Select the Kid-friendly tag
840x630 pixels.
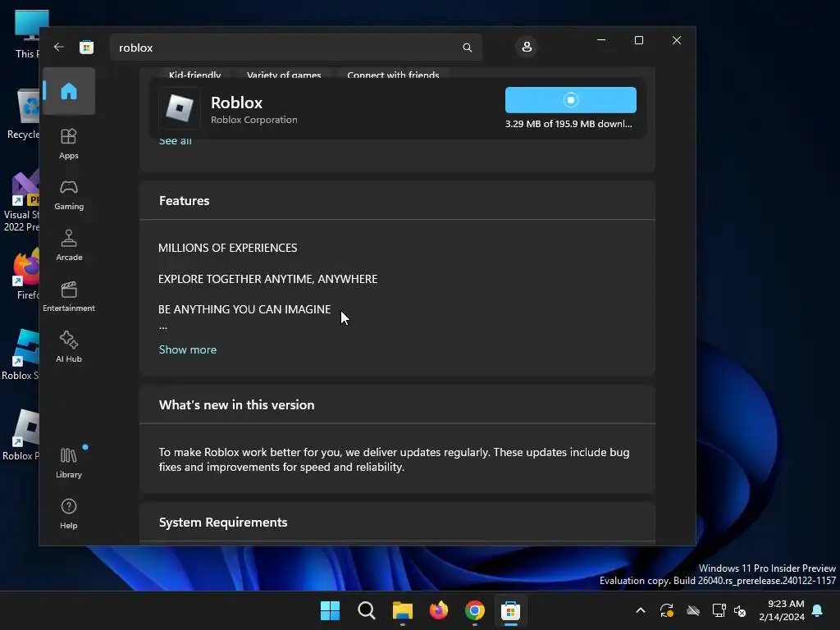[194, 75]
